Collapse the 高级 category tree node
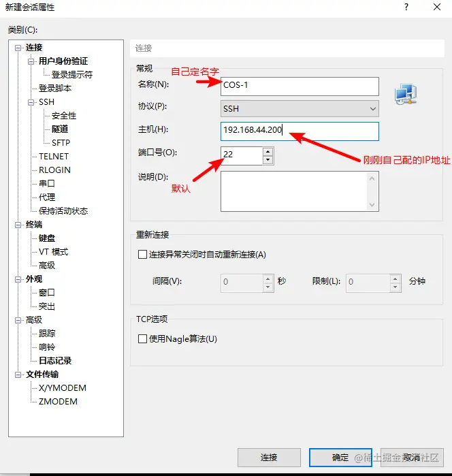Image resolution: width=452 pixels, height=476 pixels. 18,320
